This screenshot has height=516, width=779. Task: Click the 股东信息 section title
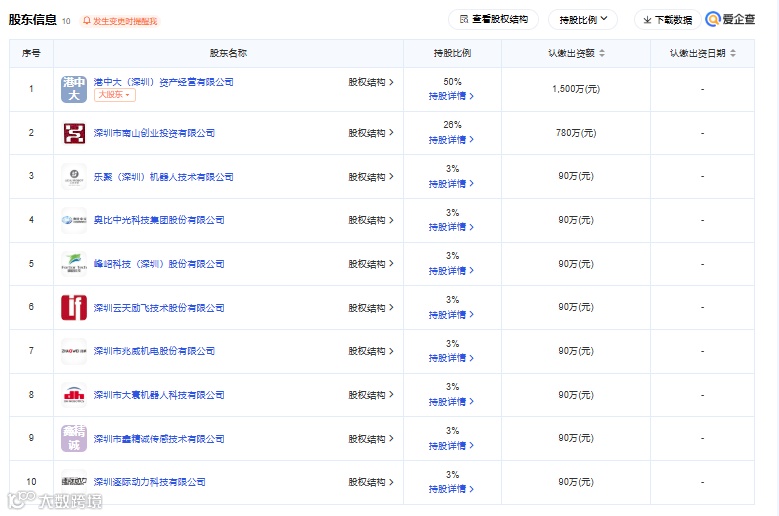[33, 20]
